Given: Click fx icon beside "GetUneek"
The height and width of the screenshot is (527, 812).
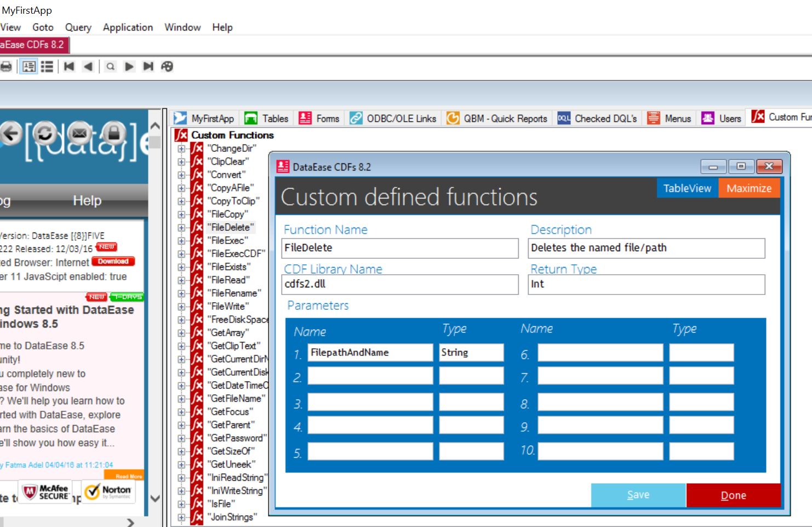Looking at the screenshot, I should click(197, 464).
